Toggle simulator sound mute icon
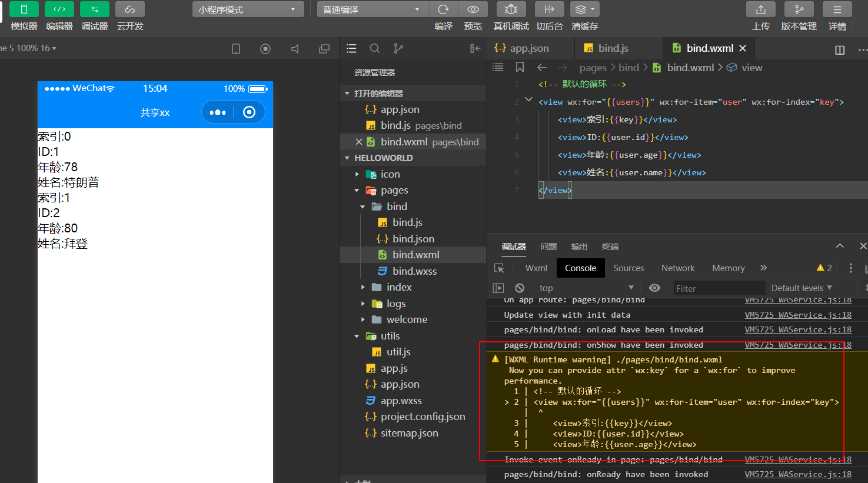The height and width of the screenshot is (483, 868). coord(295,49)
